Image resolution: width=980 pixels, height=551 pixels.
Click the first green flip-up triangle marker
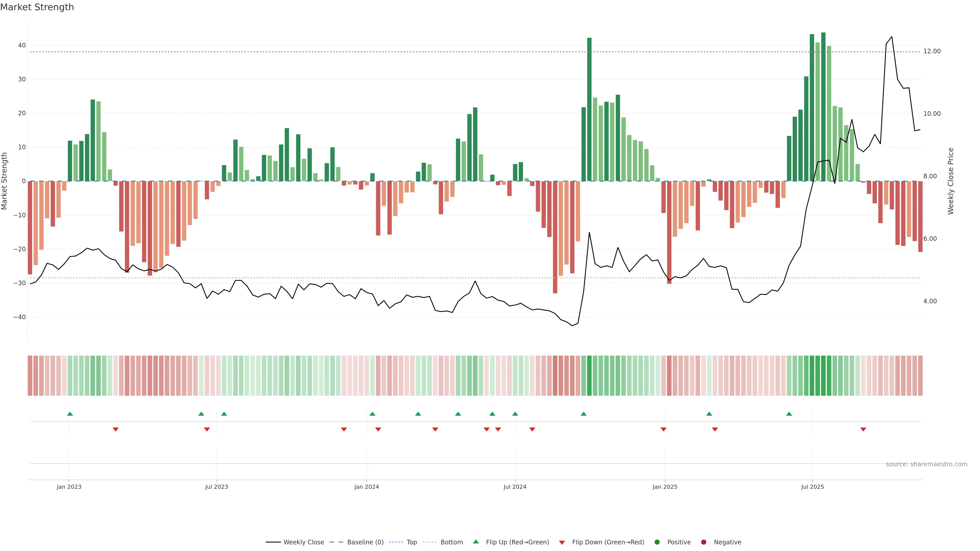coord(70,414)
